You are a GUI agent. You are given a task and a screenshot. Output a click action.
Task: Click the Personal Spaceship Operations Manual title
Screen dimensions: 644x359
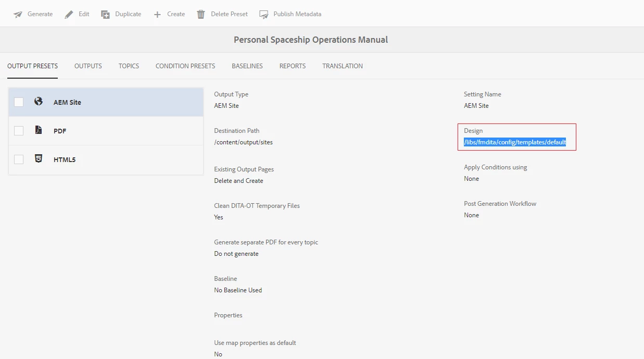311,40
